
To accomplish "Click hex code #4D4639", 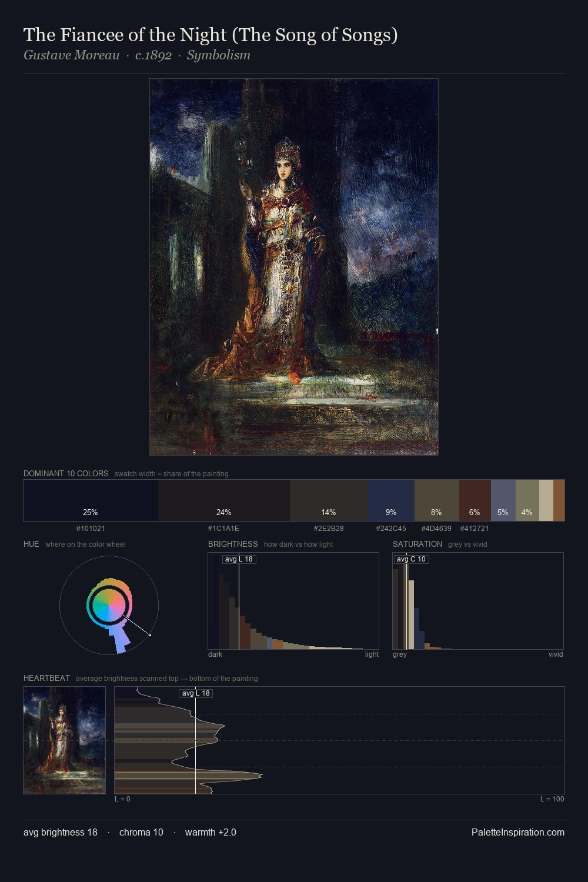I will coord(436,529).
